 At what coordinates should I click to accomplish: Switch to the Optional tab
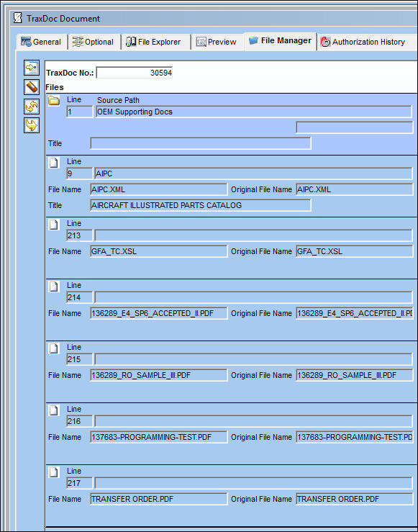[x=94, y=42]
